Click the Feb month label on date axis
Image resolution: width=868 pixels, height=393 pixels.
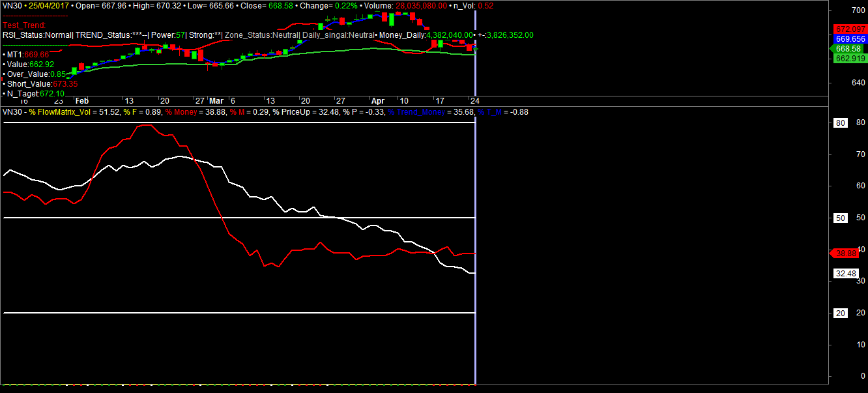(81, 101)
